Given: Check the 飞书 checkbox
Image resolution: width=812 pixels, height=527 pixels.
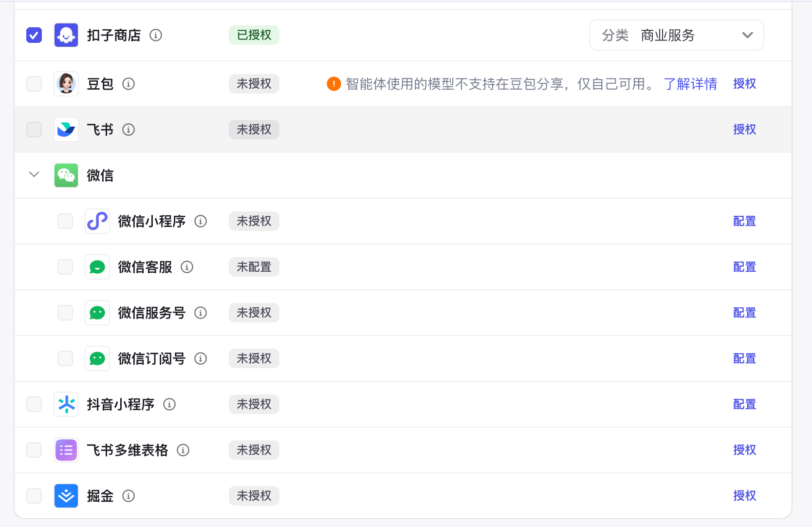Looking at the screenshot, I should pyautogui.click(x=34, y=130).
